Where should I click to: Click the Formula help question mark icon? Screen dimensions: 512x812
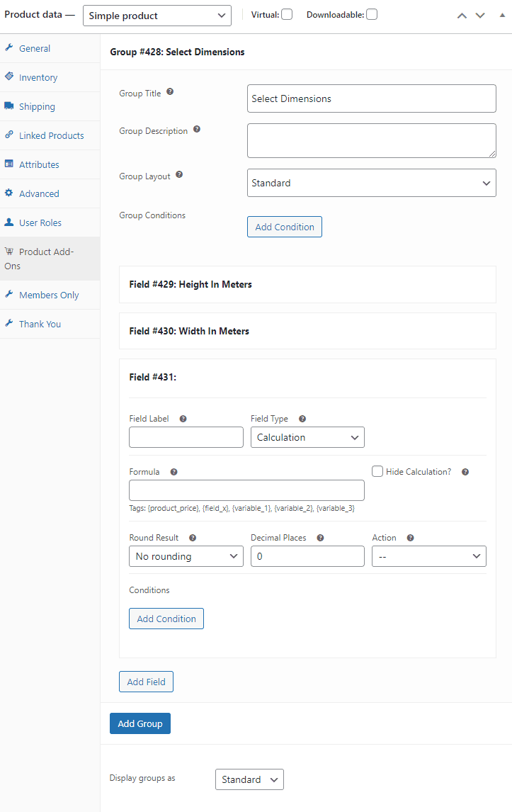(174, 472)
